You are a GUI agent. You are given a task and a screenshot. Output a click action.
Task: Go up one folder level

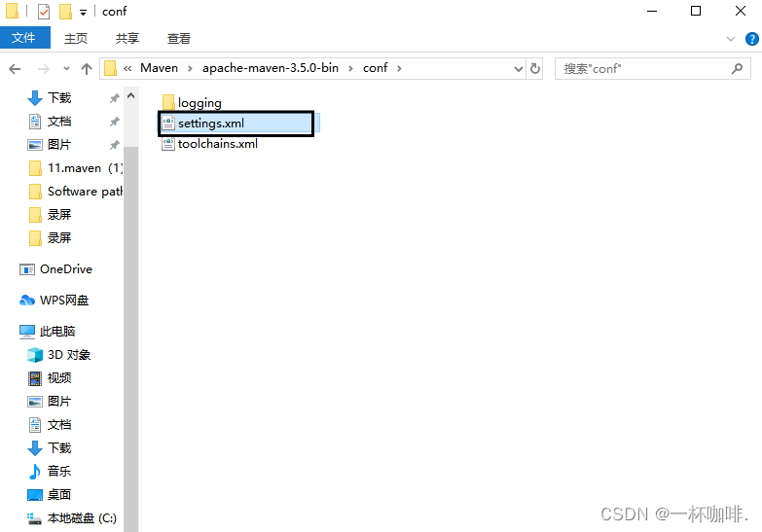point(87,69)
